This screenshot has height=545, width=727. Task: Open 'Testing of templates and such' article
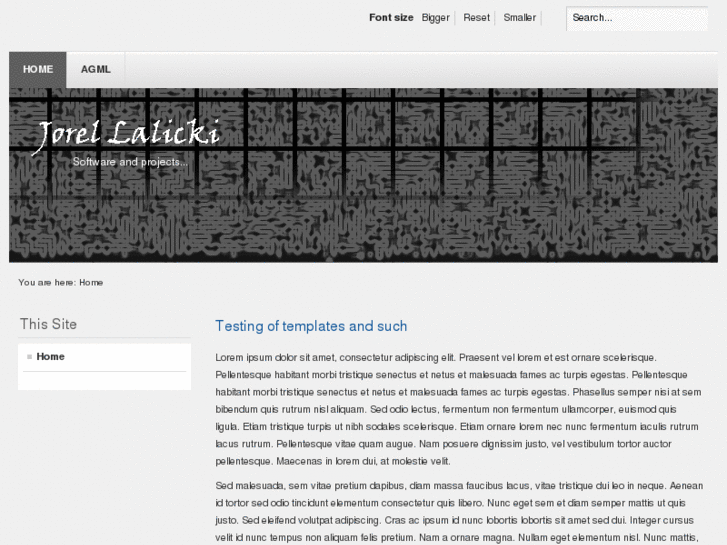point(311,326)
